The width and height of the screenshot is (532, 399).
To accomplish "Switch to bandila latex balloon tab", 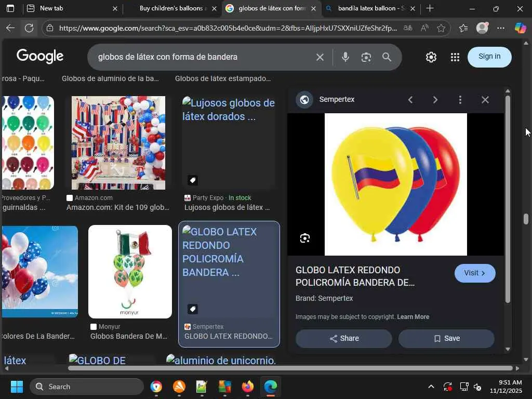I will [x=371, y=8].
